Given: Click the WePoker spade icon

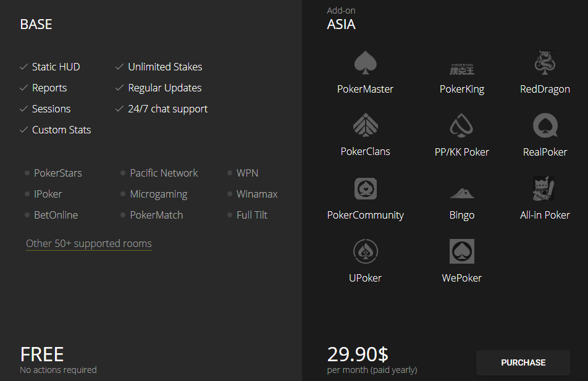Looking at the screenshot, I should pos(461,252).
